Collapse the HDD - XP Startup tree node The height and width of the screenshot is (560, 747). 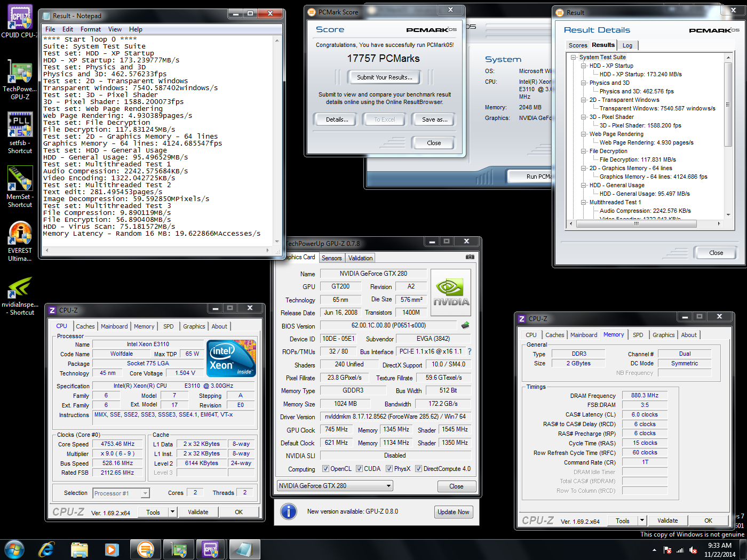point(584,66)
